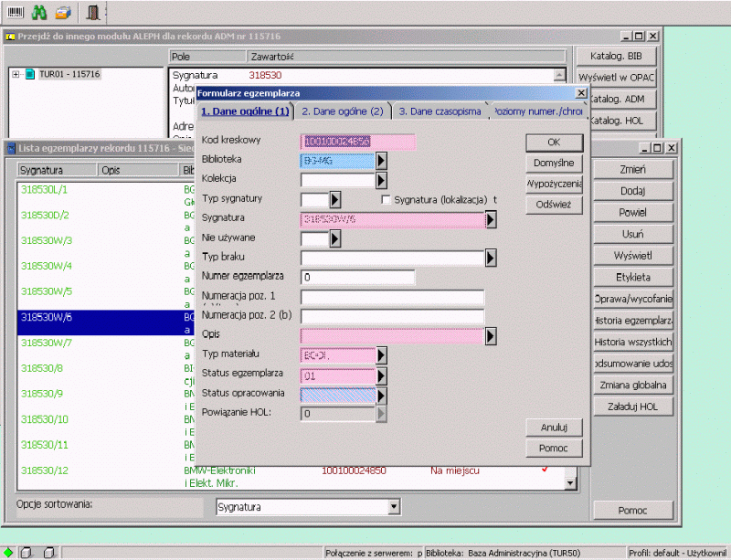The image size is (731, 560).
Task: Confirm the form with the OK button
Action: [x=554, y=143]
